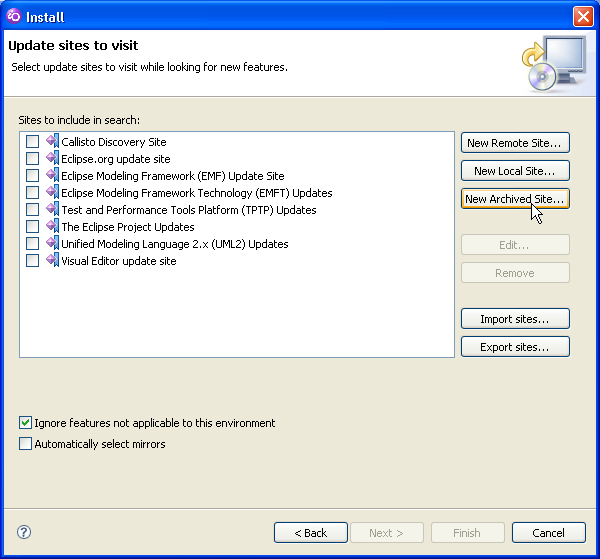Select 'Eclipse Modeling Framework (EMF) Update Site' text
Screen dimensions: 600x559
click(173, 176)
